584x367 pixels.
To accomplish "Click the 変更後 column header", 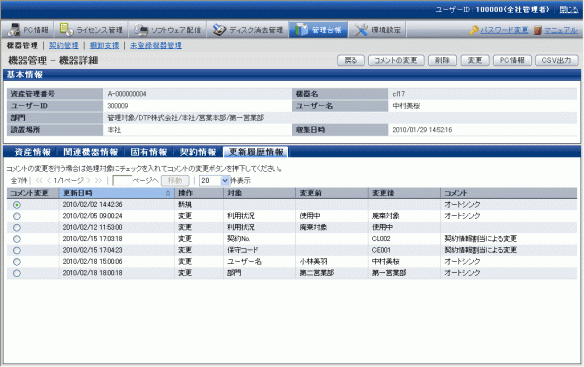I will (x=404, y=193).
